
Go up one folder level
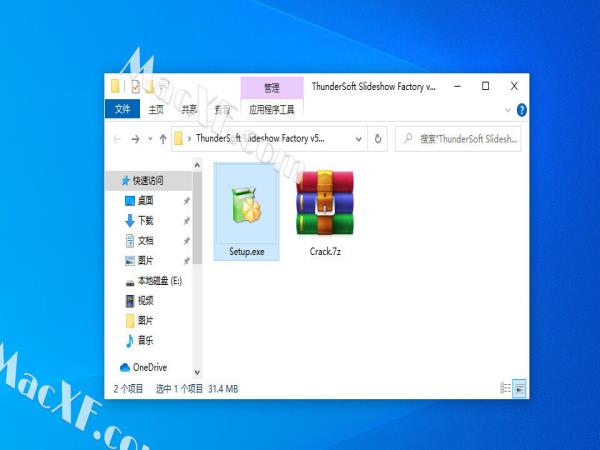coord(163,139)
